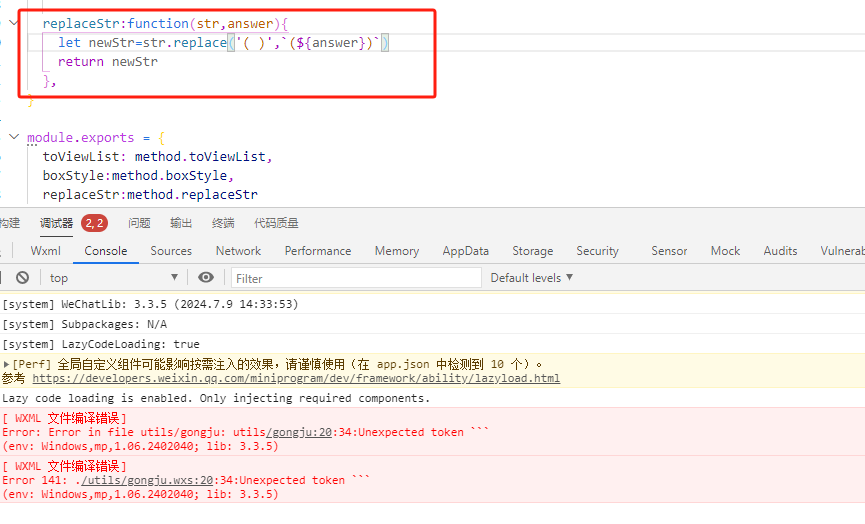Open the Audits tab

(x=780, y=251)
